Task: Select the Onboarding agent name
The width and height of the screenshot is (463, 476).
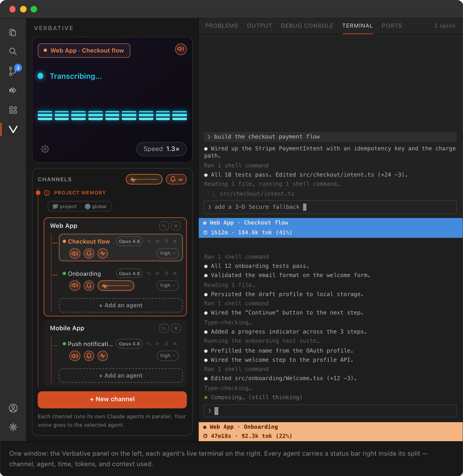Action: [84, 274]
